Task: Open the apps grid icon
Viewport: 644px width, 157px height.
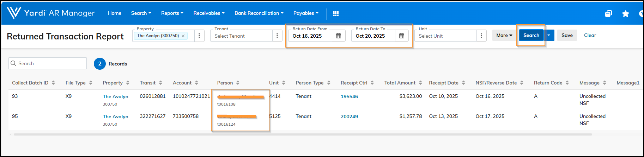Action: tap(335, 14)
